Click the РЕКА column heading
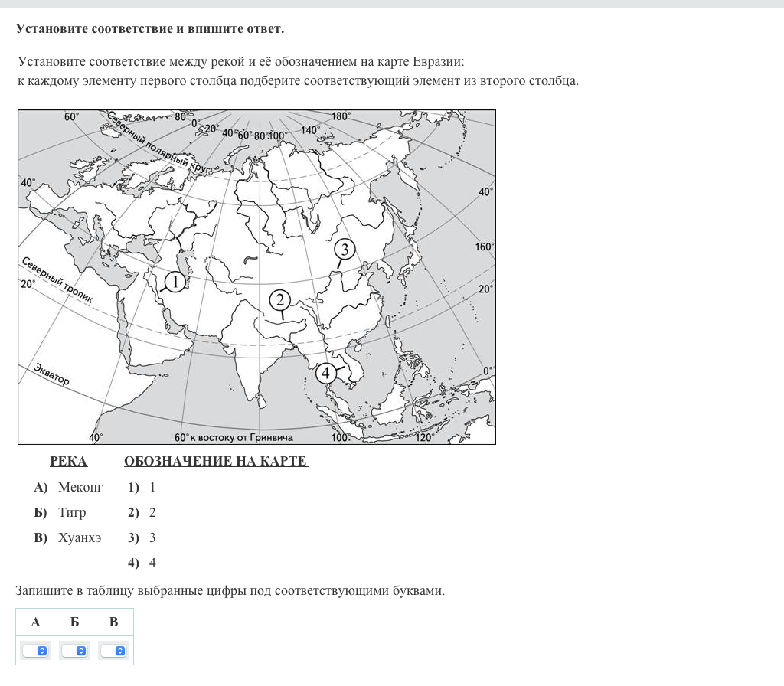 pos(68,461)
